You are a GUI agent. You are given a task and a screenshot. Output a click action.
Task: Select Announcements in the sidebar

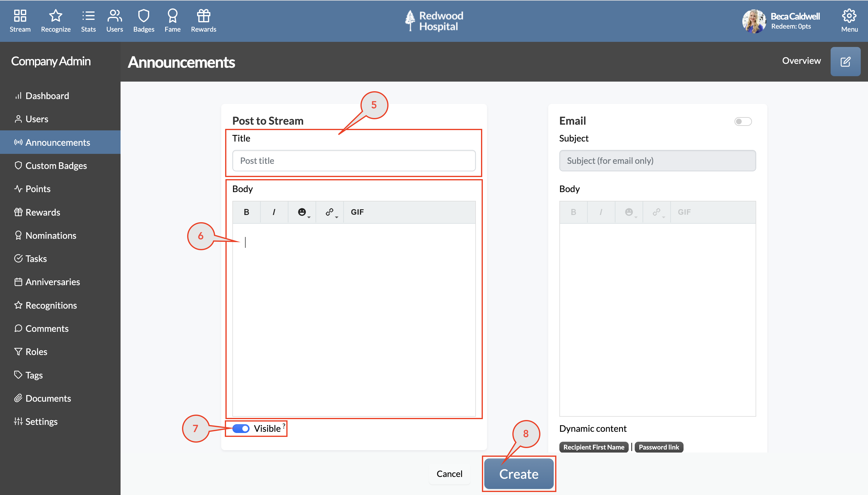(x=58, y=142)
